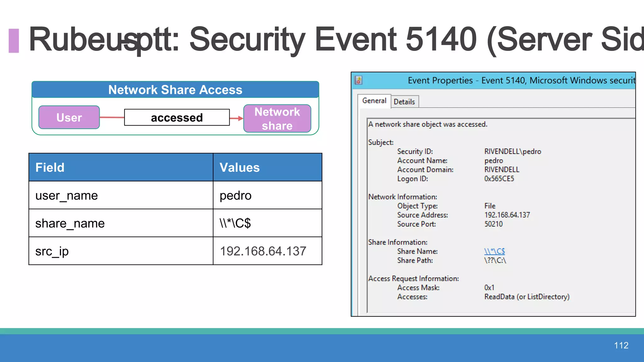Select the 'Field' column header
The width and height of the screenshot is (644, 362).
121,167
